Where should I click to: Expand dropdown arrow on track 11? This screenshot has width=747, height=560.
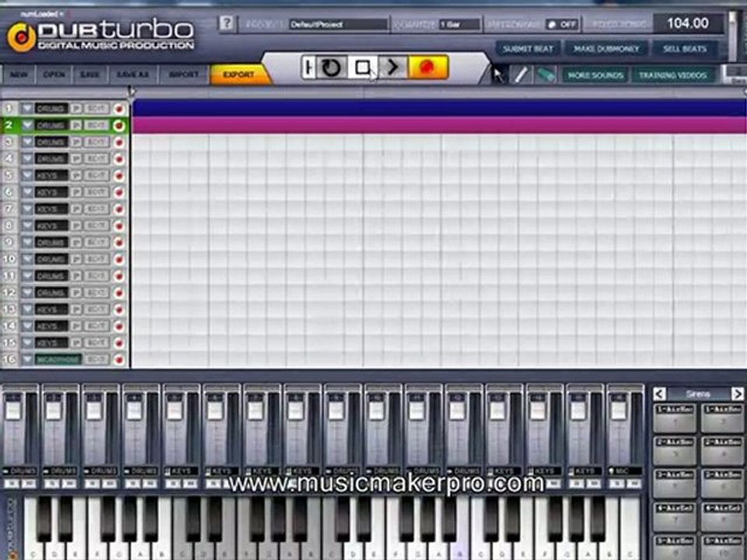click(27, 276)
